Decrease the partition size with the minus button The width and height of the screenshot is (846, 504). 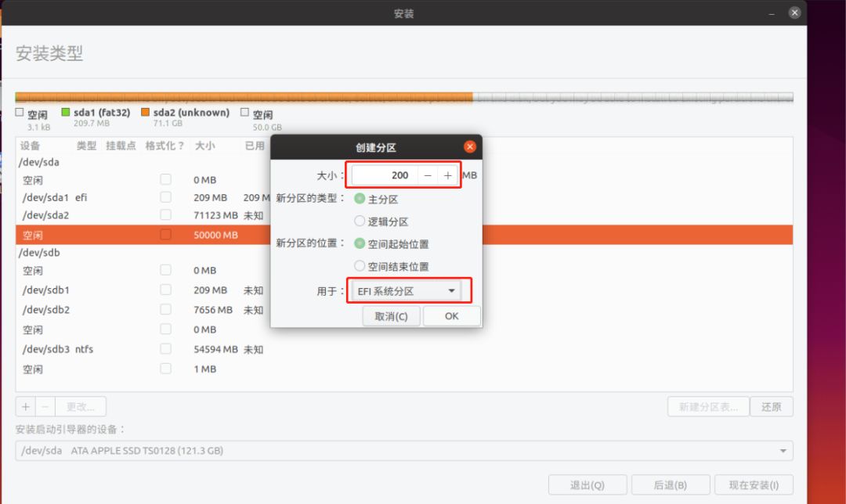[x=428, y=175]
